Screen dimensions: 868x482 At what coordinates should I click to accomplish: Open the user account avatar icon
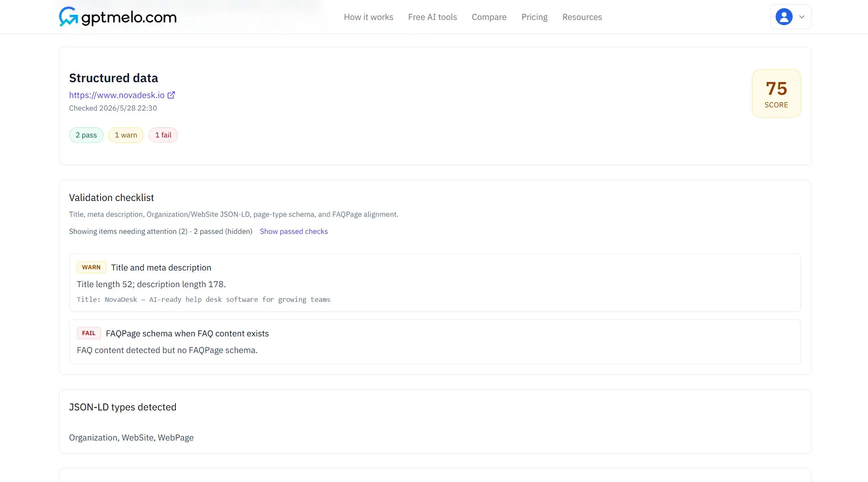pyautogui.click(x=784, y=17)
